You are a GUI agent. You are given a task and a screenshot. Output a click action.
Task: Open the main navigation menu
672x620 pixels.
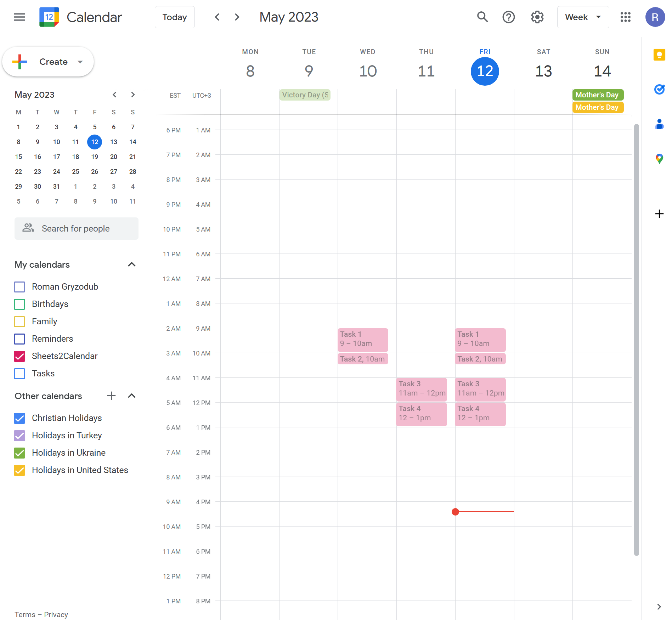19,17
